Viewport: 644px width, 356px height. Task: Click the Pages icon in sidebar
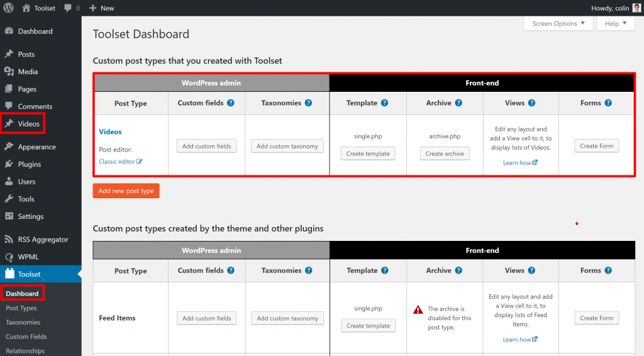(9, 89)
